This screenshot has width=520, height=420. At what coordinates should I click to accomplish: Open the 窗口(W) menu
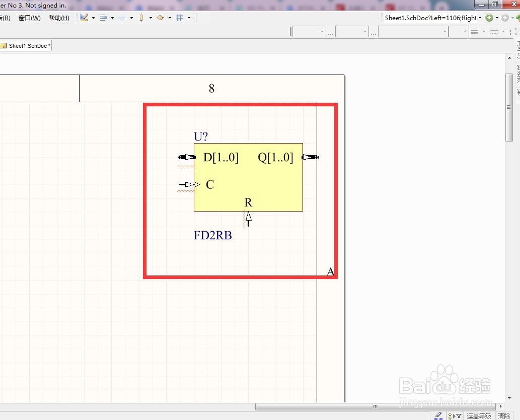30,18
